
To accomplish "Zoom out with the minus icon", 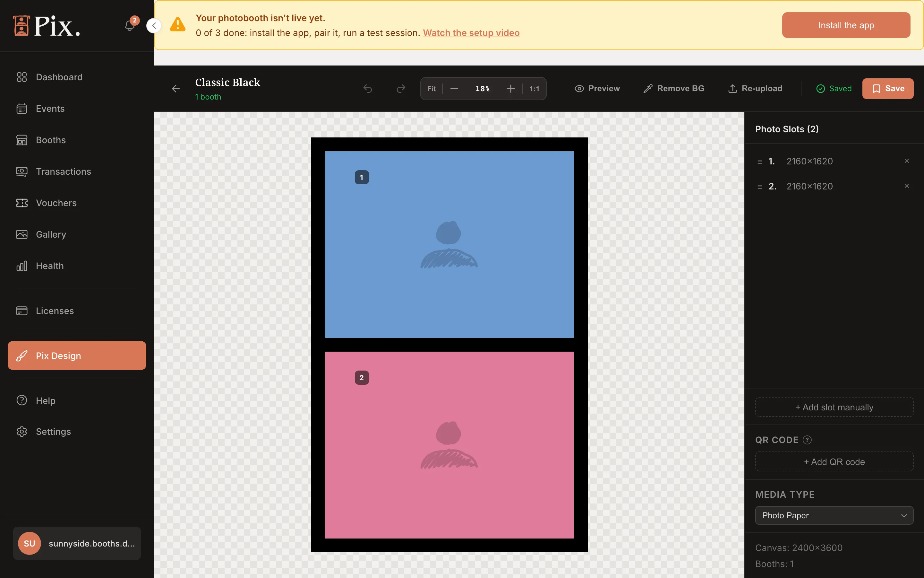I will (x=454, y=89).
